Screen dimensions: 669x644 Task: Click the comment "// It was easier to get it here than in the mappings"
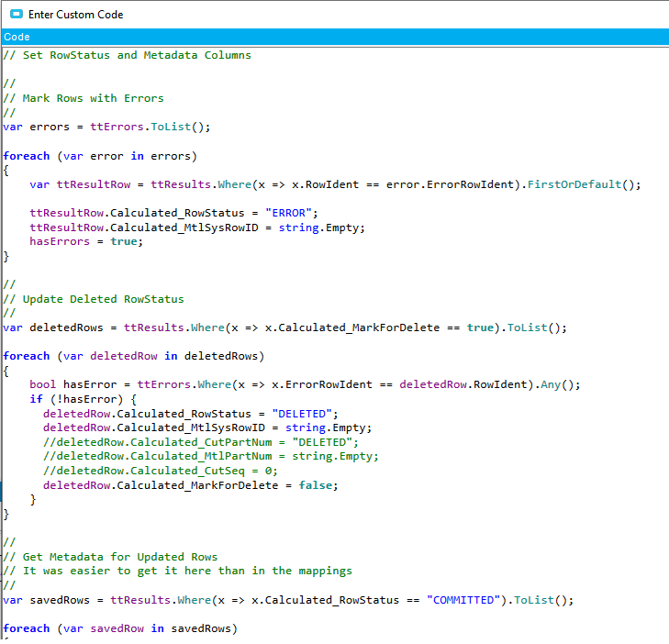(x=177, y=572)
